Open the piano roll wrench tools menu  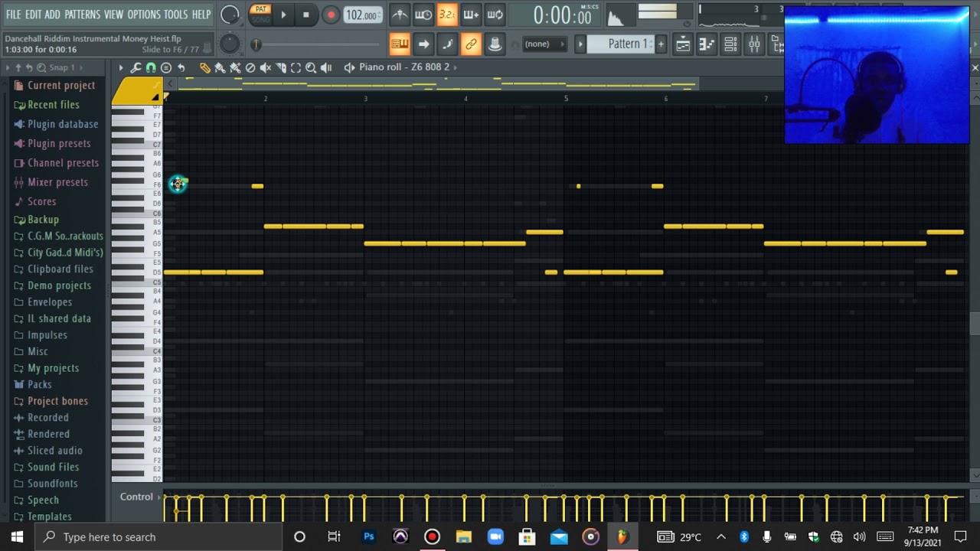coord(136,67)
